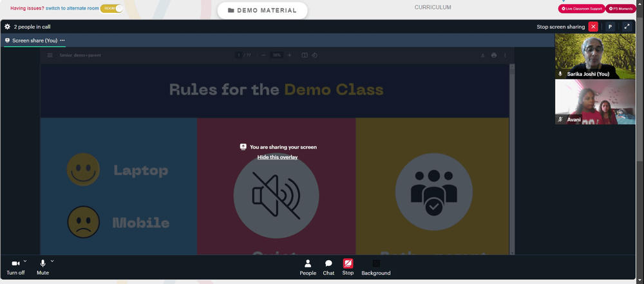Viewport: 644px width, 284px height.
Task: Click the PDF vertical scrollbar
Action: coord(512,158)
